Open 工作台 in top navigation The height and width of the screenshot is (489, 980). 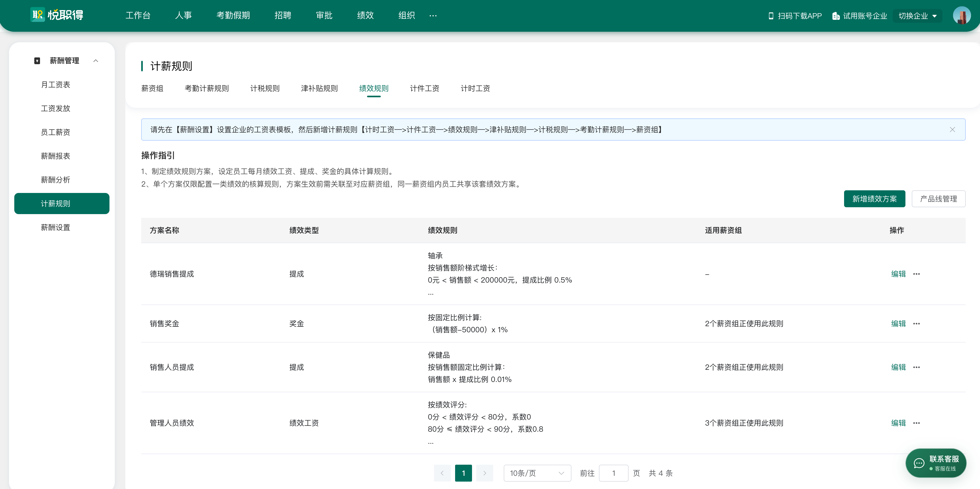point(138,16)
